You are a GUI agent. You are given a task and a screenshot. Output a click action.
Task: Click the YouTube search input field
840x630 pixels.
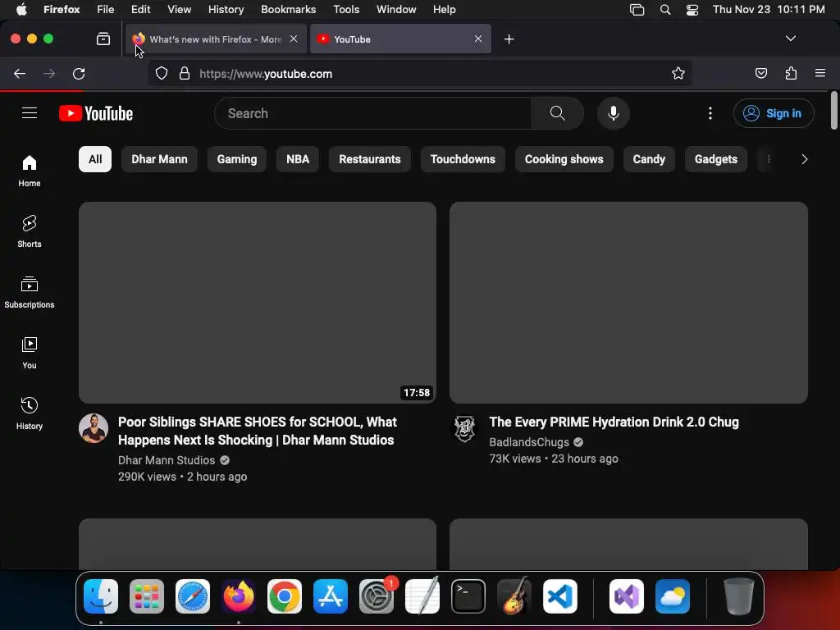tap(373, 113)
